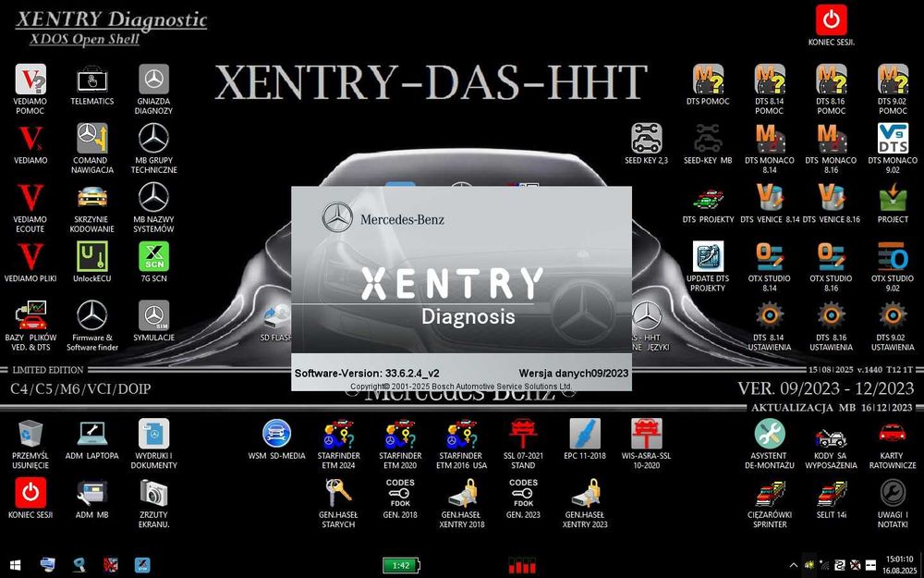Launch SSL 07-2021 STAND
This screenshot has width=924, height=578.
tap(523, 434)
